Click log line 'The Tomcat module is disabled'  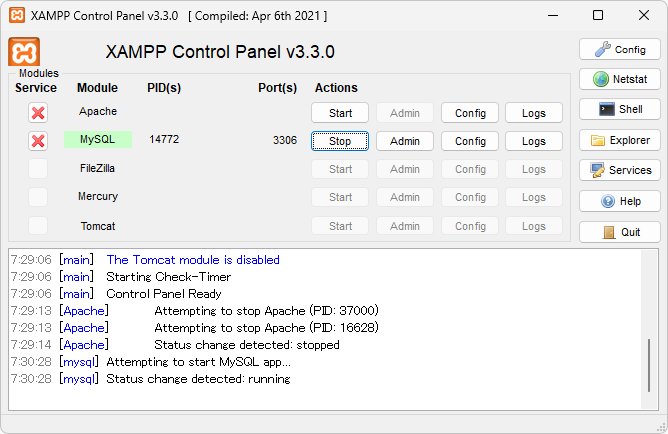point(193,260)
